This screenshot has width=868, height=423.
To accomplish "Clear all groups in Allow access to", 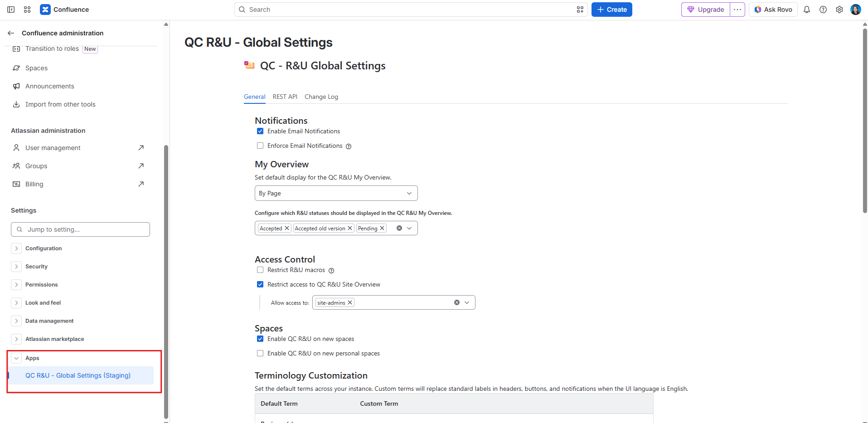I will (457, 302).
